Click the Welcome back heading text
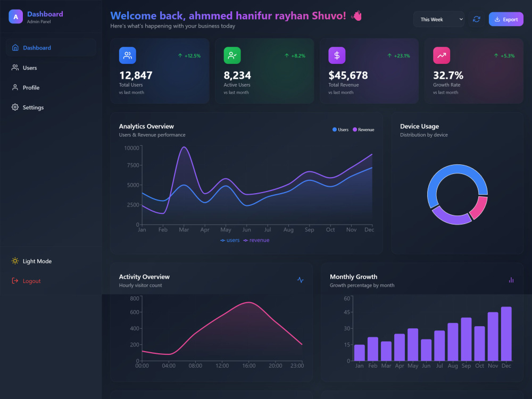This screenshot has width=532, height=399. coord(228,15)
